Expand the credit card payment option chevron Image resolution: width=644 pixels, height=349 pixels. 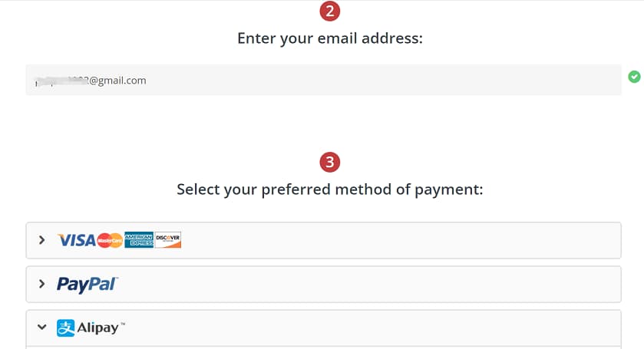pyautogui.click(x=42, y=241)
